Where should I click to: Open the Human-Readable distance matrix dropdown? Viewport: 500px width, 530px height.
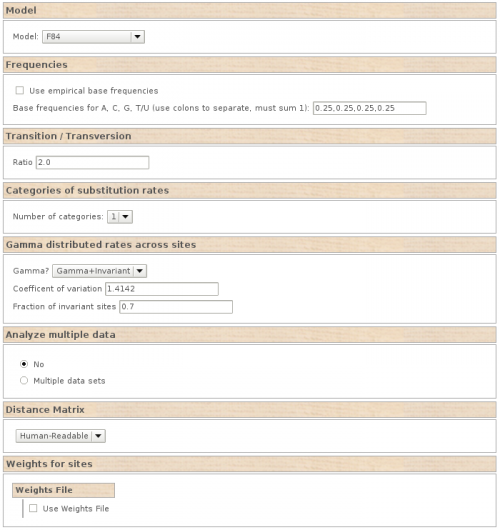(61, 436)
